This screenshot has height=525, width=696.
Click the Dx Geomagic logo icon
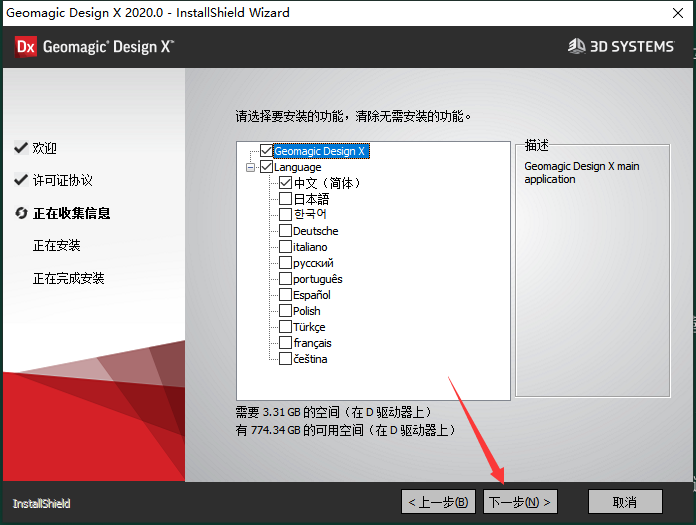click(26, 47)
